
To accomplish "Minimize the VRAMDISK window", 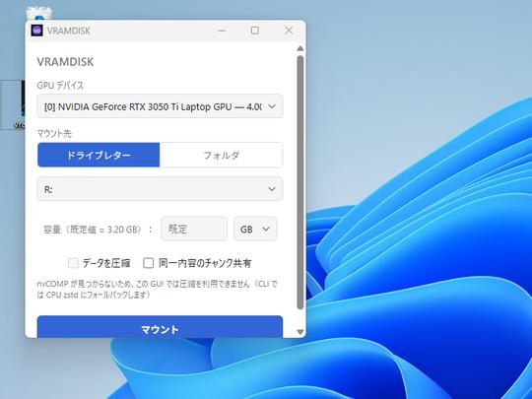I will 222,31.
